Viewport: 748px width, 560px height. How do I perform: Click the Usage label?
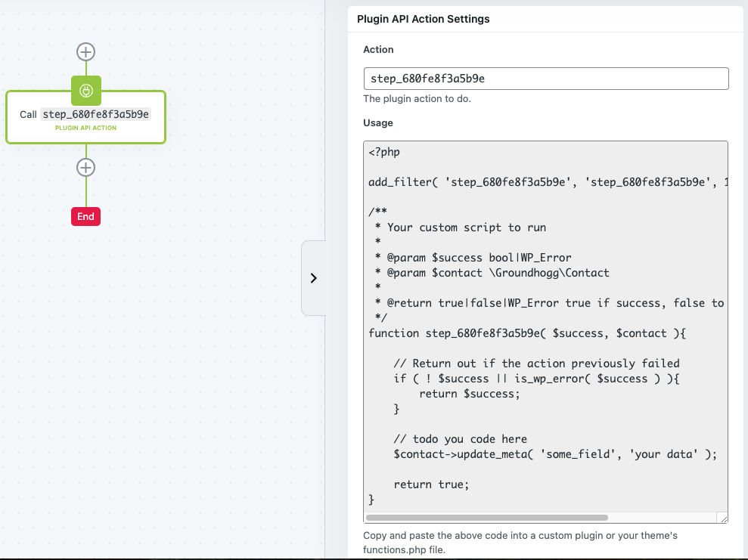pos(378,123)
